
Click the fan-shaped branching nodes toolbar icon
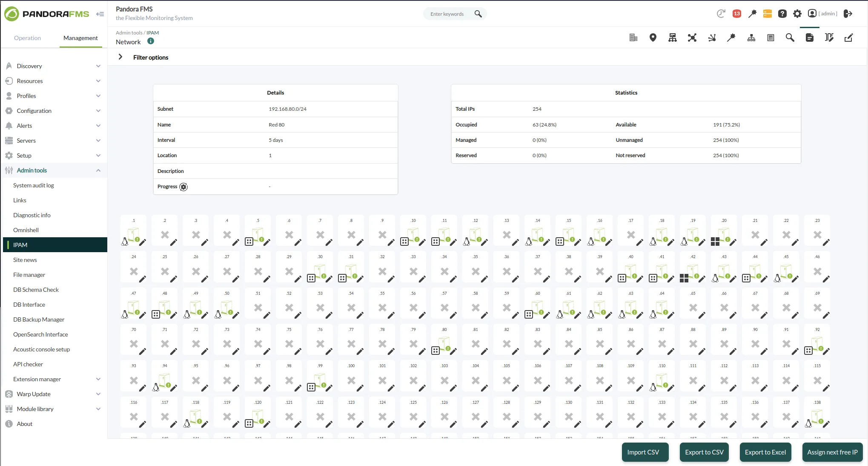(712, 37)
